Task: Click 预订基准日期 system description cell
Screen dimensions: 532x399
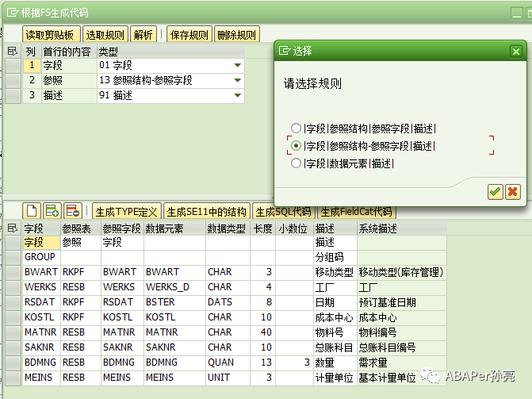Action: pos(402,302)
